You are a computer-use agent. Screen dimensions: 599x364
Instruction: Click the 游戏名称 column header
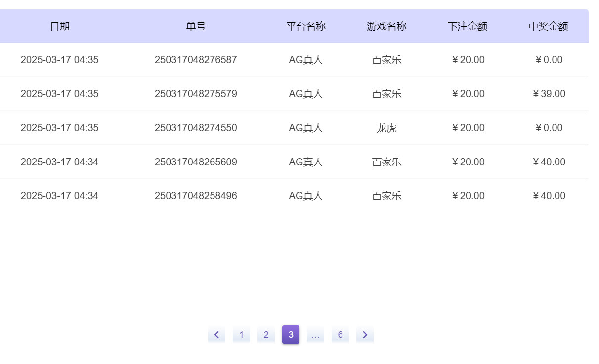pyautogui.click(x=386, y=26)
